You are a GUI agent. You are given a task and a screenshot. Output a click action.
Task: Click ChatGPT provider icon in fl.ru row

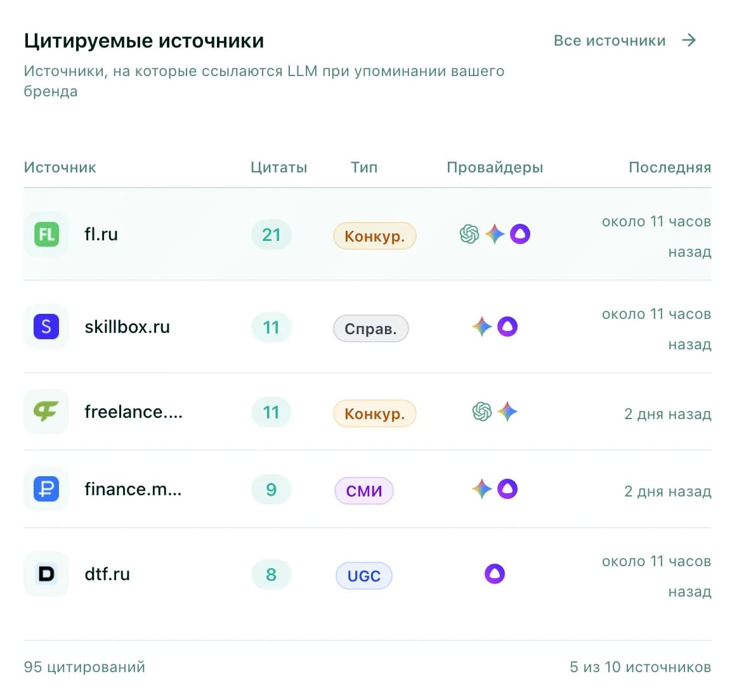click(469, 235)
